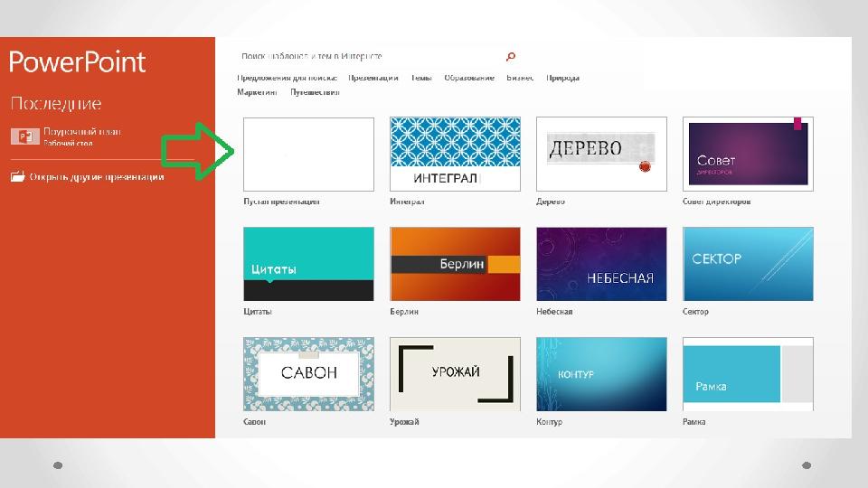Select suggested search Презентации

click(373, 78)
